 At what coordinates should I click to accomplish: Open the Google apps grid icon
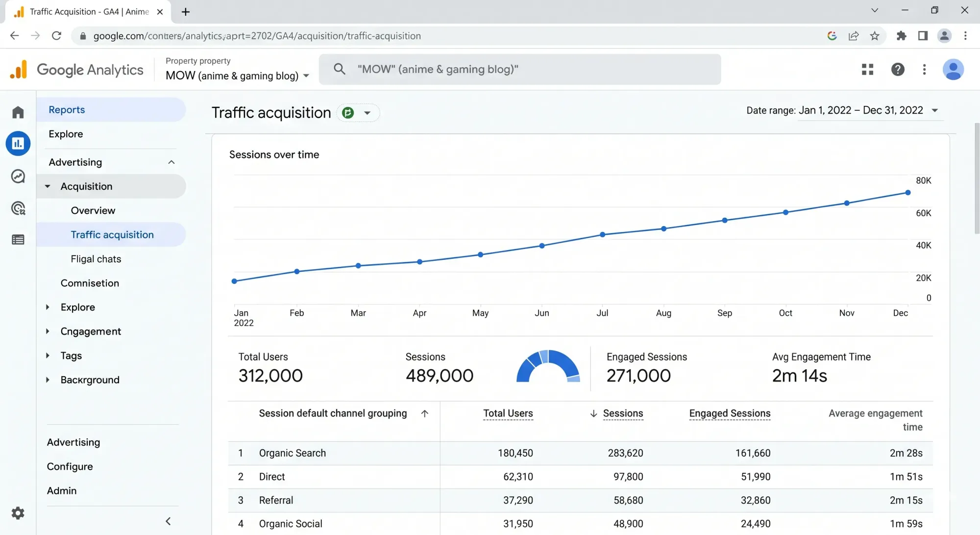click(x=867, y=70)
